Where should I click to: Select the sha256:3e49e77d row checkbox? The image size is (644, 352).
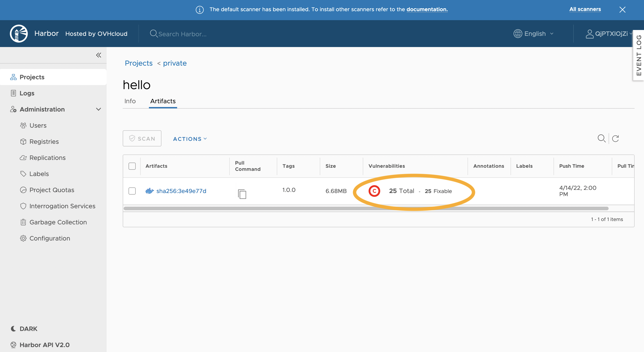[x=132, y=191]
